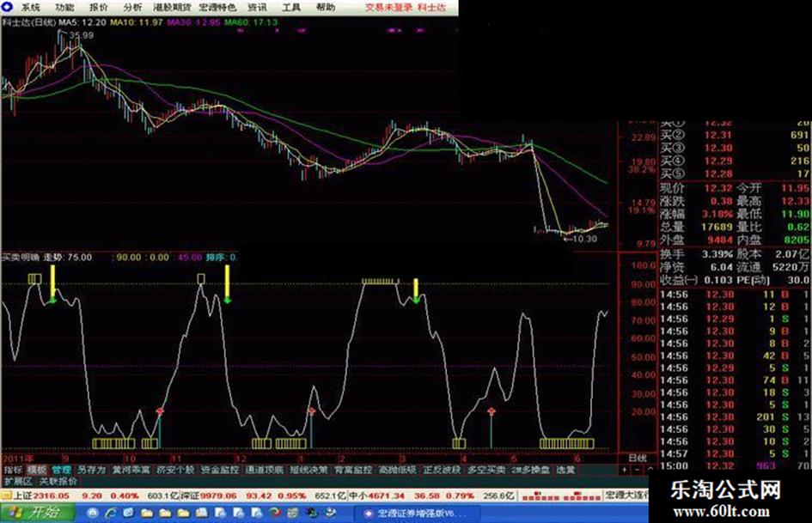Click the plus zoom button below the chart

(x=625, y=470)
